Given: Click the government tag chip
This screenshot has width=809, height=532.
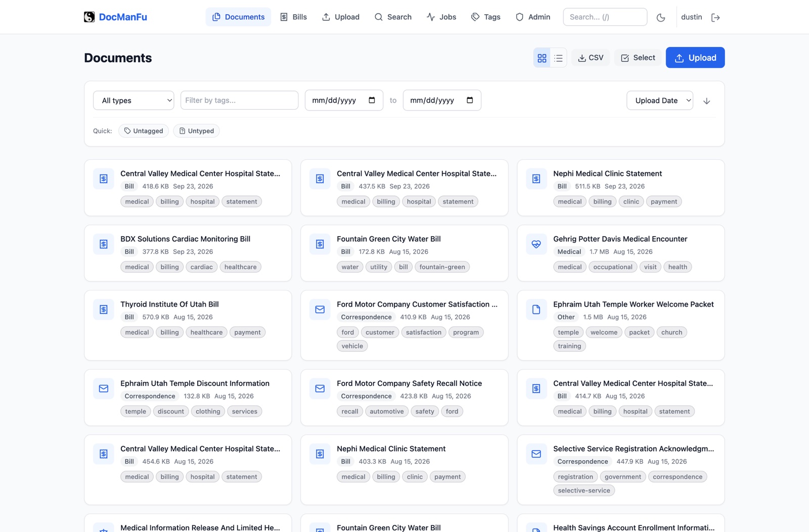Looking at the screenshot, I should click(622, 477).
